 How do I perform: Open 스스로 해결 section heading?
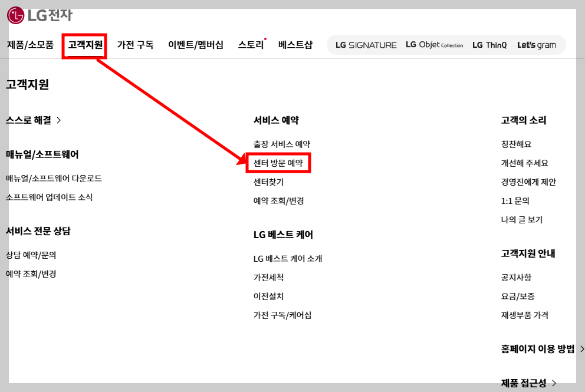28,120
